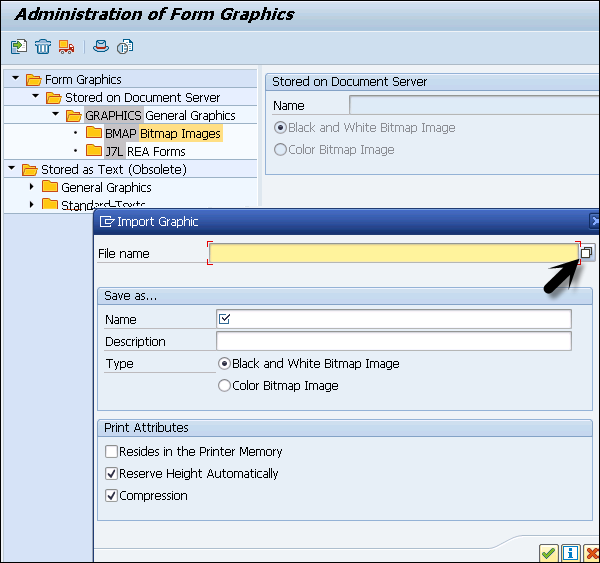The height and width of the screenshot is (563, 600).
Task: Enable Resides in the Printer Memory checkbox
Action: [x=112, y=452]
